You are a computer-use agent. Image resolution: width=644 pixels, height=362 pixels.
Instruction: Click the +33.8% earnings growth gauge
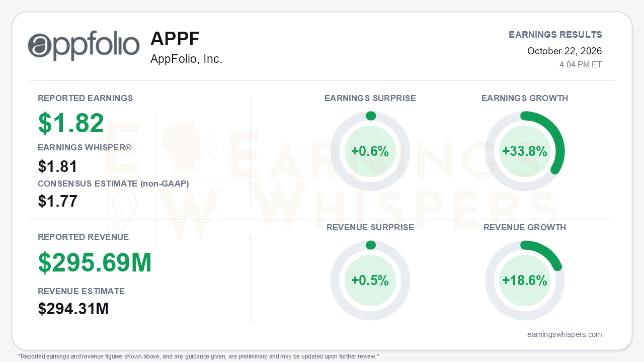coord(525,151)
